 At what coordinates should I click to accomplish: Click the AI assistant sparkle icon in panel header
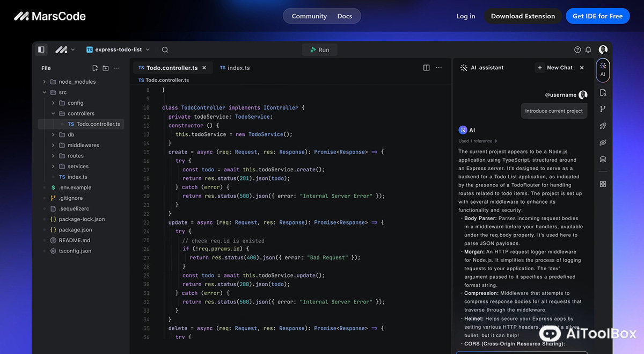(464, 68)
